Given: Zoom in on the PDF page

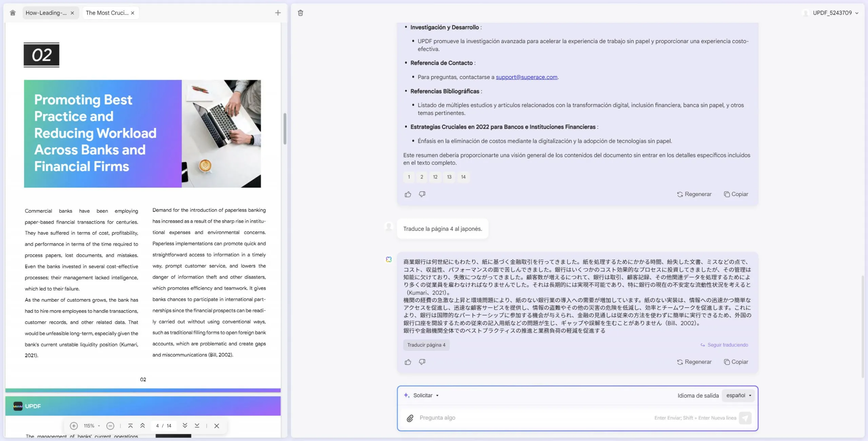Looking at the screenshot, I should [x=74, y=426].
